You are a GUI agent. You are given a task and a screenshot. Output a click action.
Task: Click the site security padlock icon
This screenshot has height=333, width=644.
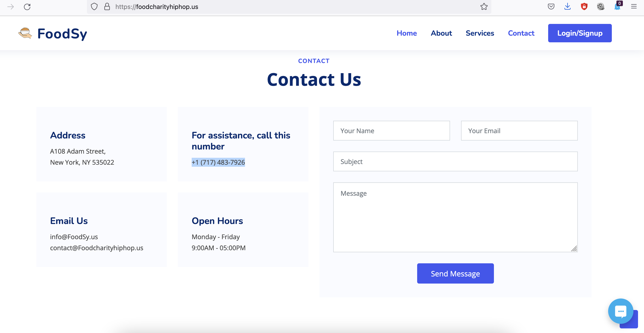point(107,7)
